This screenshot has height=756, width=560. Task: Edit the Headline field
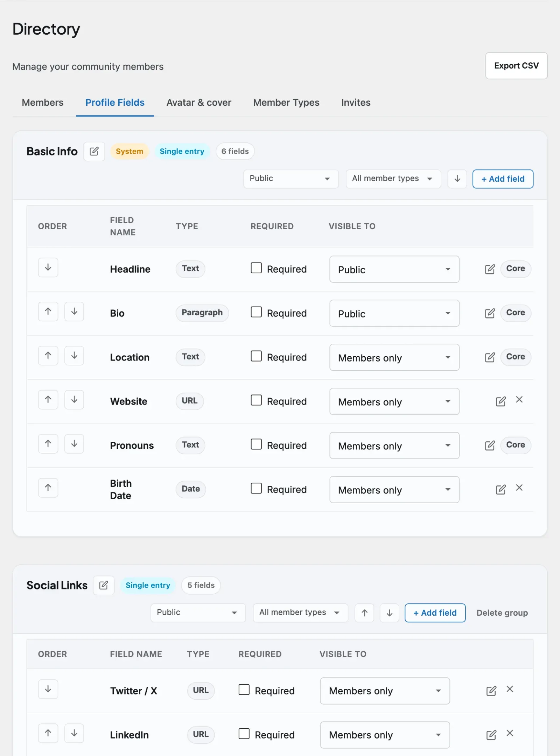[490, 269]
